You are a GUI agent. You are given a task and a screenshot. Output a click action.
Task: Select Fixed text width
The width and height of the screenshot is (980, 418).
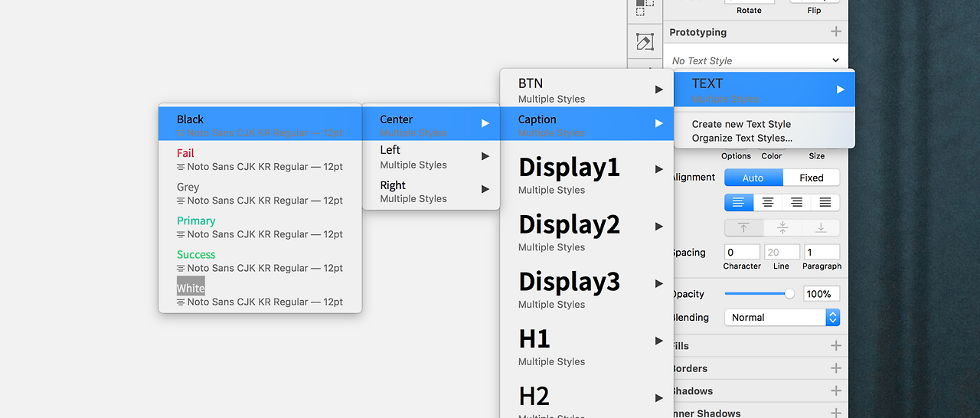click(812, 178)
